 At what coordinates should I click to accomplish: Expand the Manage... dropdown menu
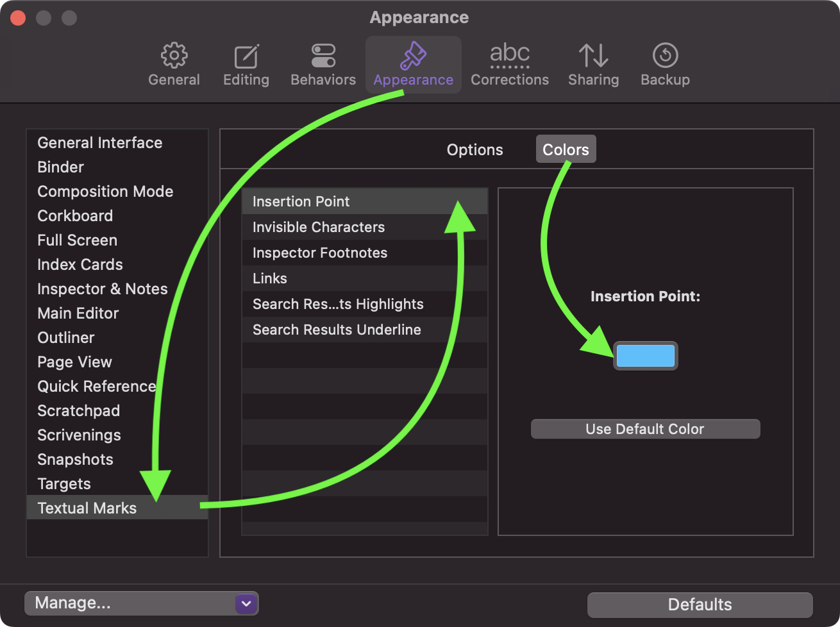pos(141,603)
